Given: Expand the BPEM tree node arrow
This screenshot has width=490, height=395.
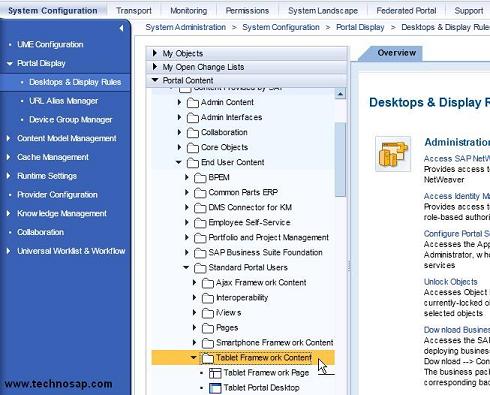Looking at the screenshot, I should click(187, 177).
